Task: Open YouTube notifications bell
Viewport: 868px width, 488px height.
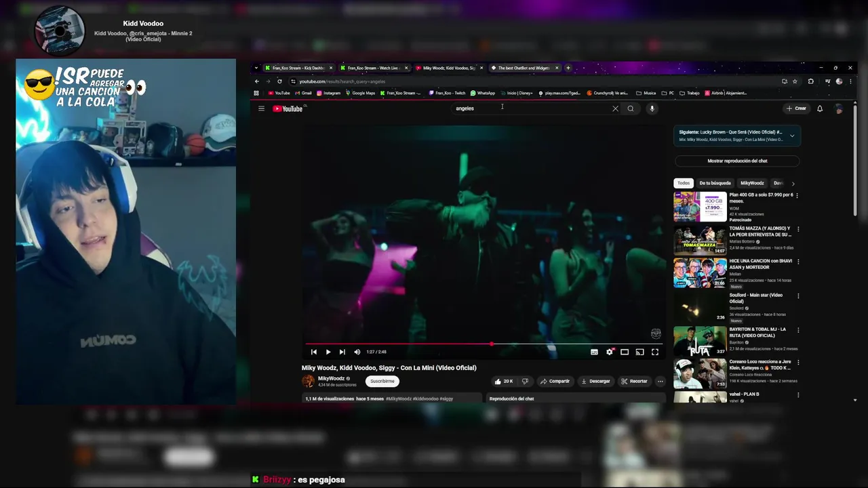Action: [820, 108]
